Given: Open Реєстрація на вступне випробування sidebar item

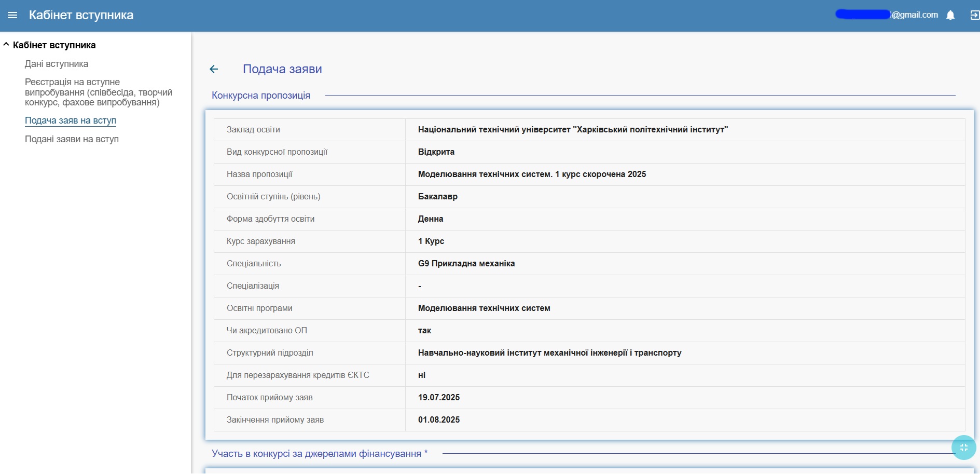Looking at the screenshot, I should pyautogui.click(x=98, y=92).
